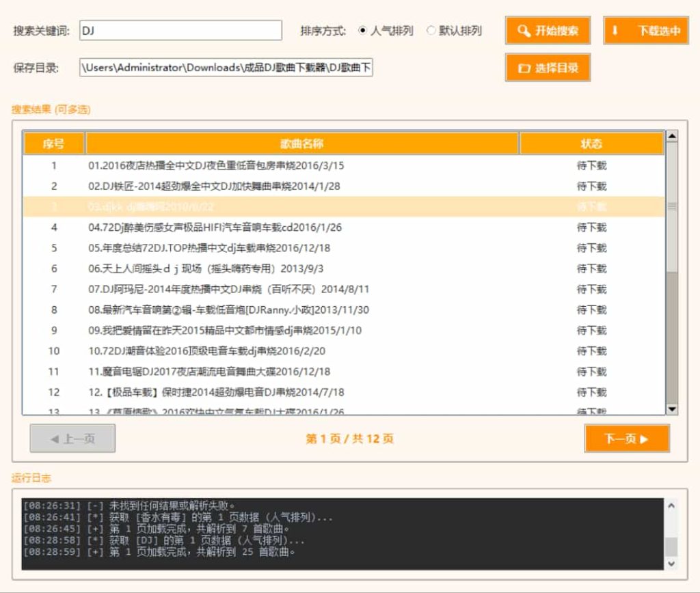Select row 09.我把爱情留在昨天2015
700x593 pixels.
click(x=344, y=331)
